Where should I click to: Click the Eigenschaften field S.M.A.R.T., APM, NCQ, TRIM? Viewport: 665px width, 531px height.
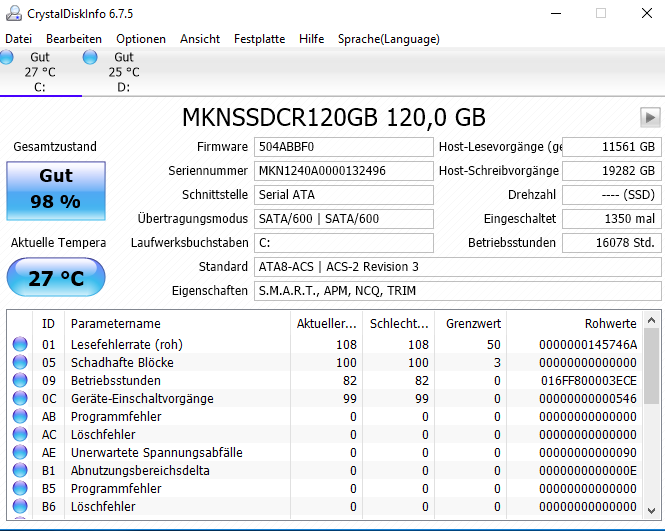coord(458,291)
